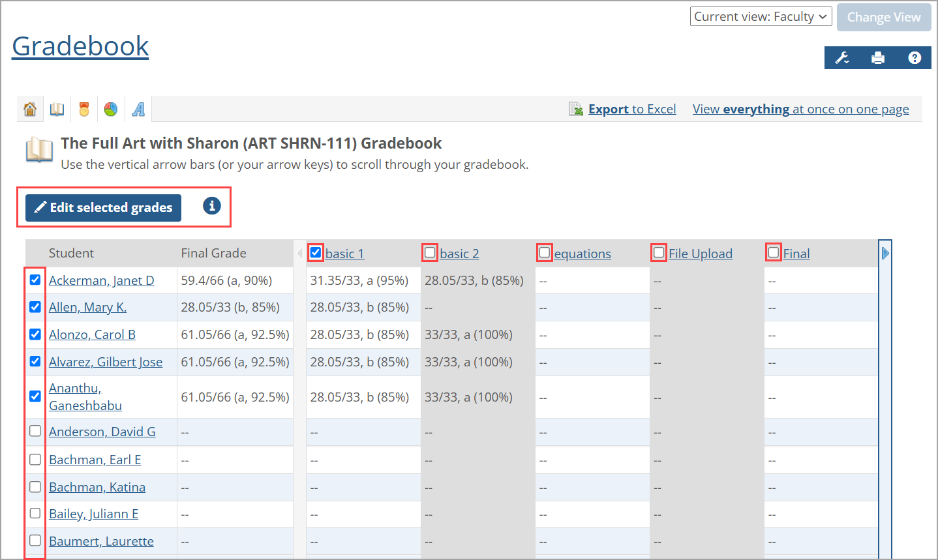The image size is (938, 560).
Task: Enable the Final column checkbox
Action: coord(773,252)
